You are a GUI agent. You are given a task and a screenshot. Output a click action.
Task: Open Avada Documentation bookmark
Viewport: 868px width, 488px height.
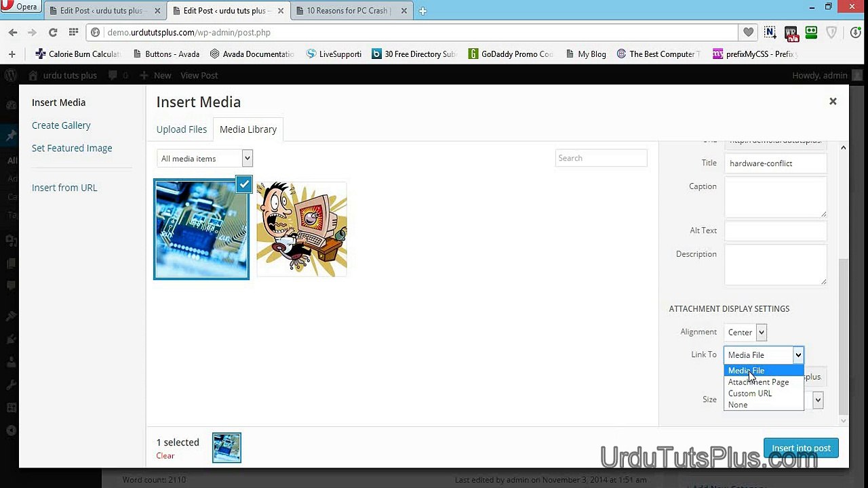[252, 54]
